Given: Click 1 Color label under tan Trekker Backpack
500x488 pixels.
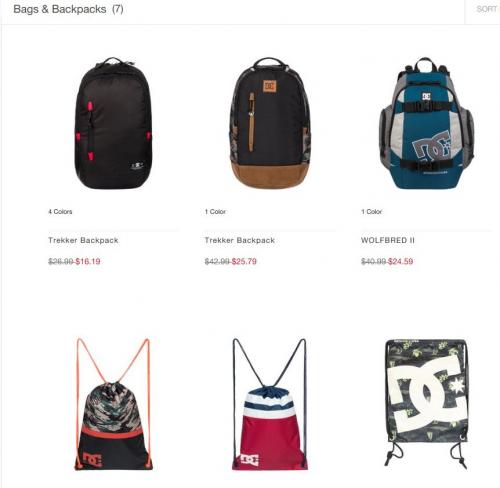Looking at the screenshot, I should [x=215, y=212].
